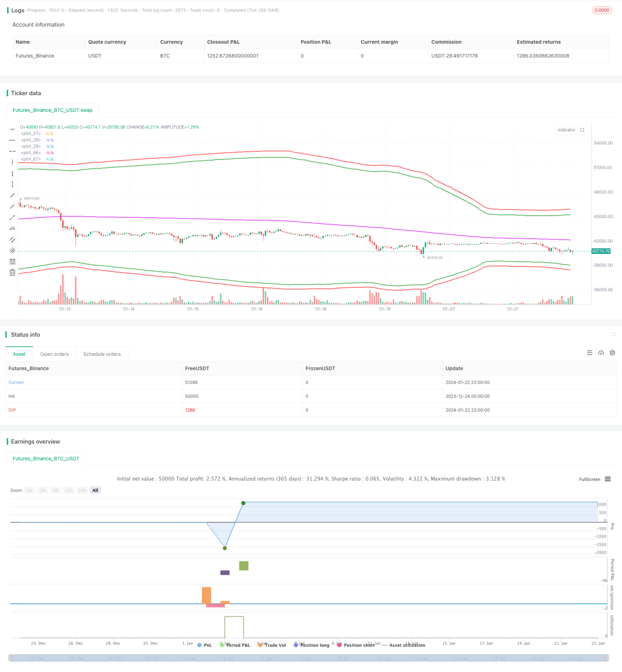Click the earnings chart range navigator bar
Screen dimensions: 622x672
point(309,658)
